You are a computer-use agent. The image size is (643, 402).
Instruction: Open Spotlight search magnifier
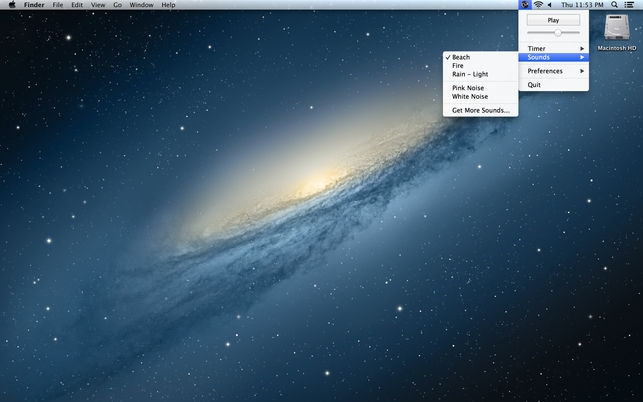tap(615, 5)
